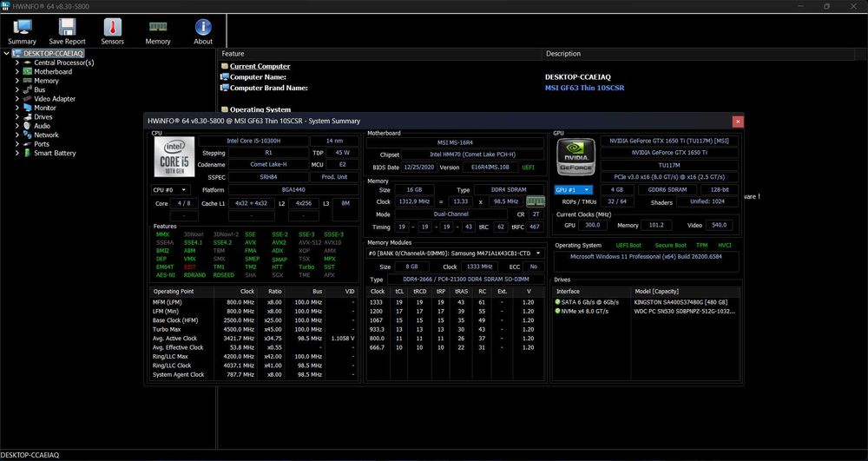Select the Network tree item
The height and width of the screenshot is (461, 868).
point(46,135)
